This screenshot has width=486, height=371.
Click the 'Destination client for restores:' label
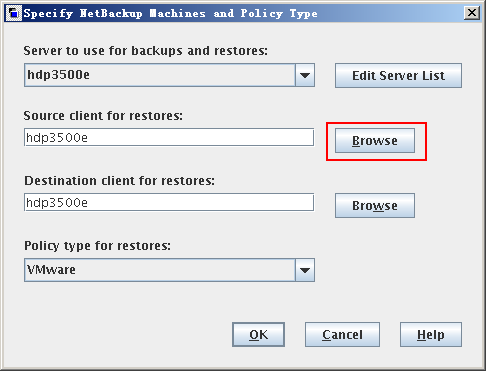pos(119,181)
